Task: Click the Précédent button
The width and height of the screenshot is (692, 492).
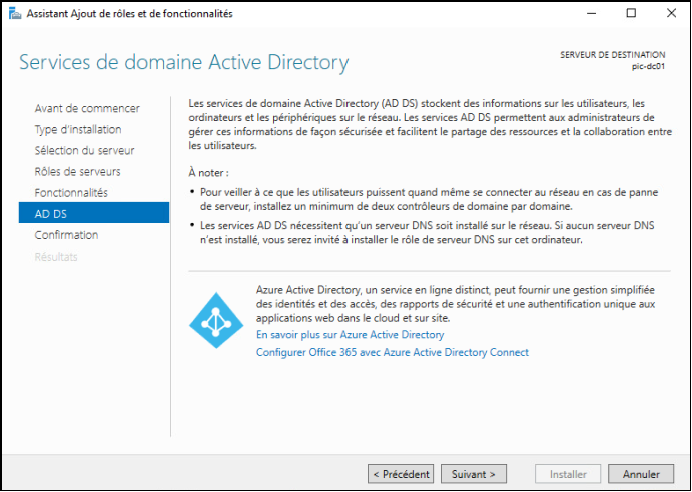Action: (401, 474)
